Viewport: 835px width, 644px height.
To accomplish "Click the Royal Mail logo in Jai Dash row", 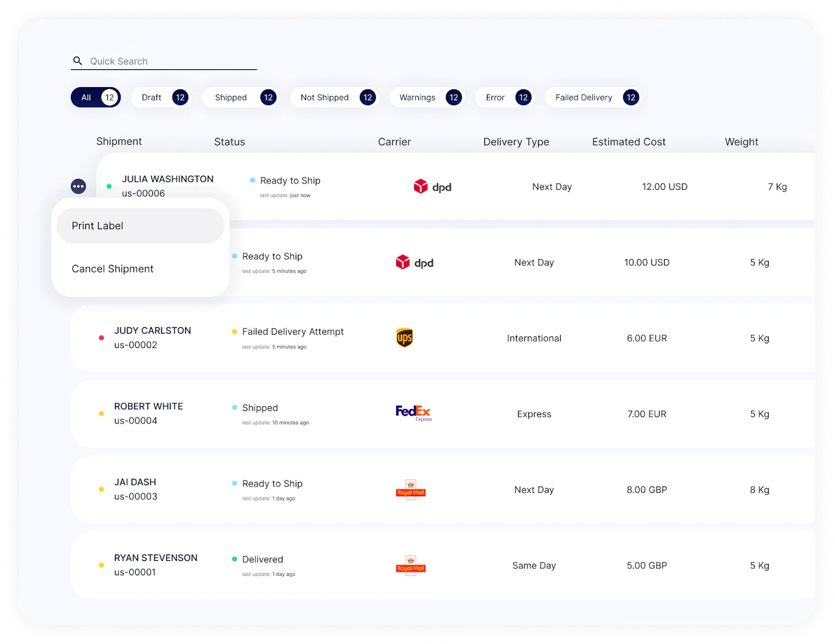I will pos(411,489).
